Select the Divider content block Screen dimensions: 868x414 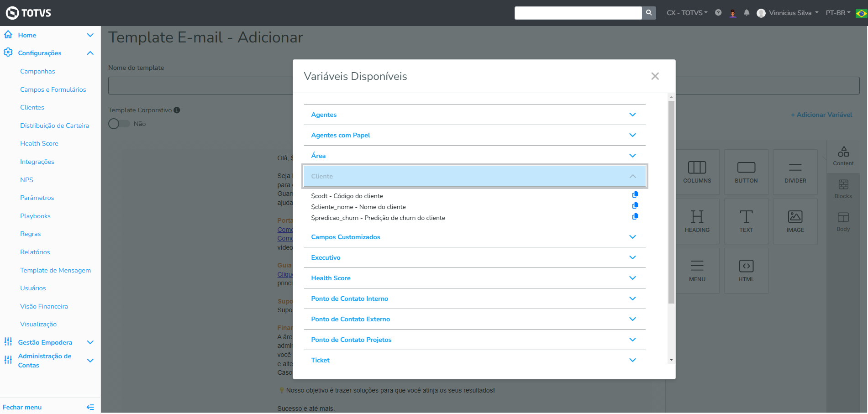pos(795,172)
